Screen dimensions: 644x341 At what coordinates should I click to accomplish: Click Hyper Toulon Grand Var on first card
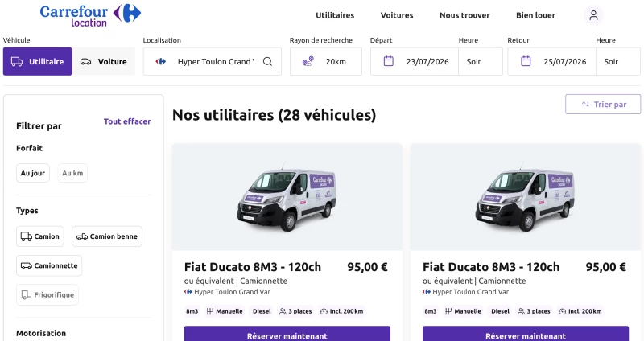pyautogui.click(x=232, y=292)
